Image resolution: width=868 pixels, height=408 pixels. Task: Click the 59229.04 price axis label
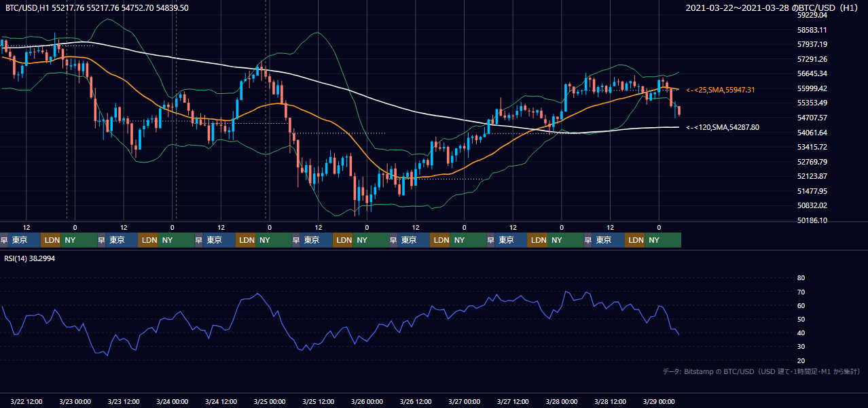tap(812, 15)
